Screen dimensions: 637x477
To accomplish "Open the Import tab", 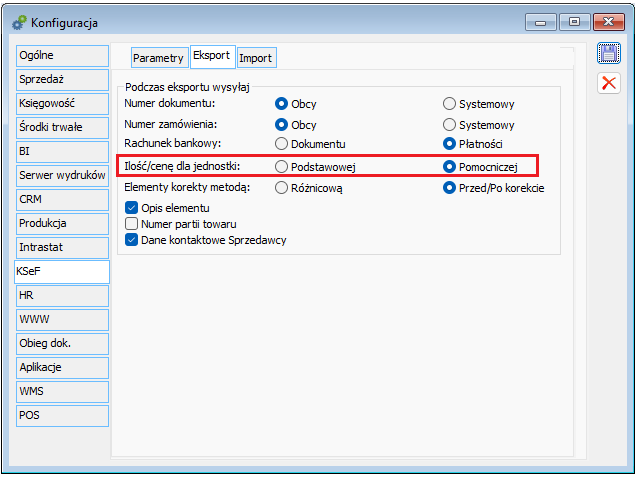I will (255, 58).
